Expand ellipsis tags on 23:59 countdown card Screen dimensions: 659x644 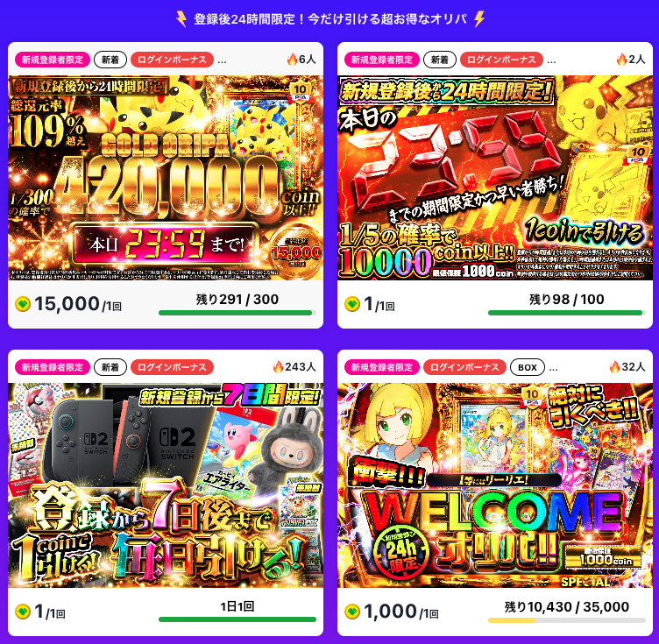551,61
